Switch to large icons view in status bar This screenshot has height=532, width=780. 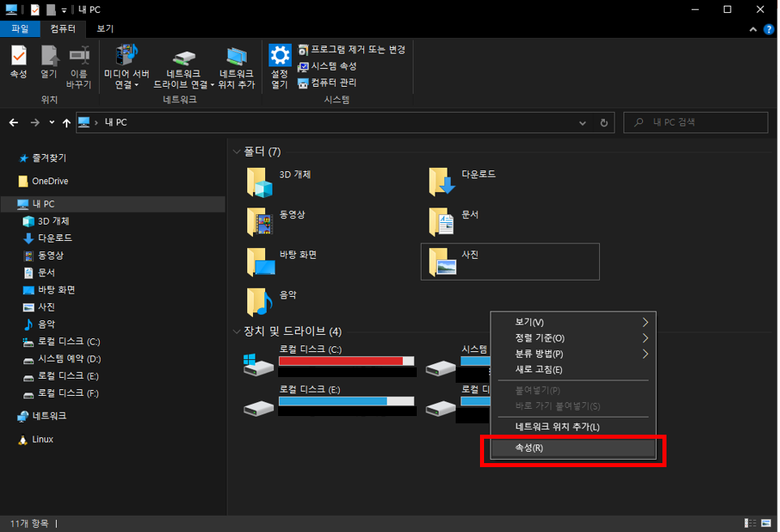(766, 523)
